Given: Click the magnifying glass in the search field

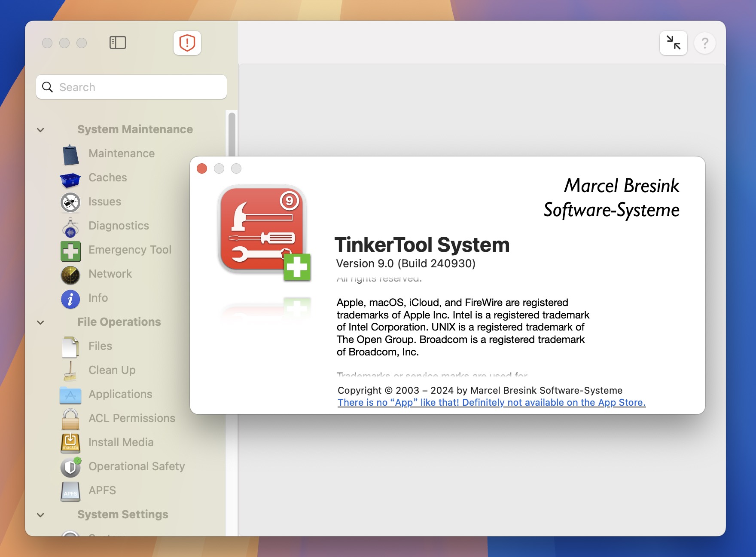Looking at the screenshot, I should coord(48,87).
